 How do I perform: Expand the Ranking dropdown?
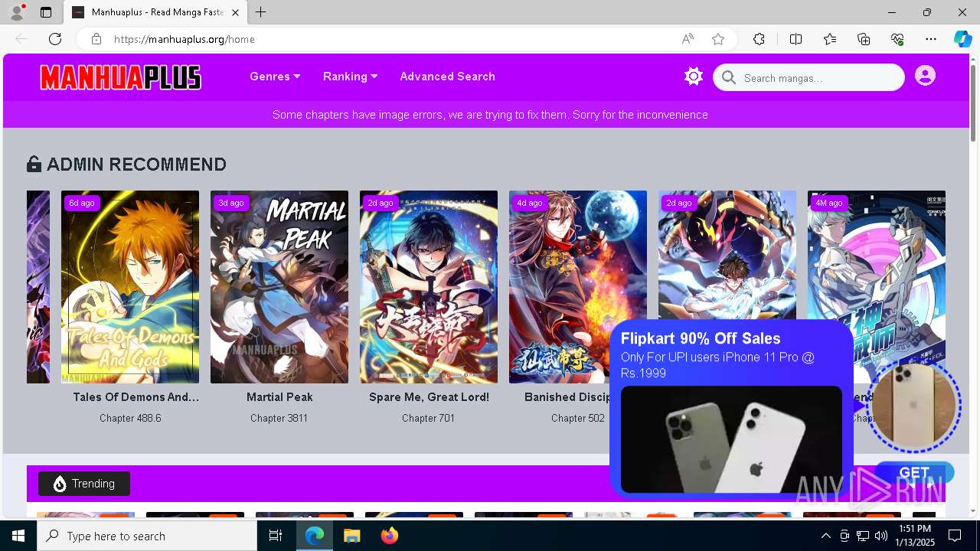350,77
